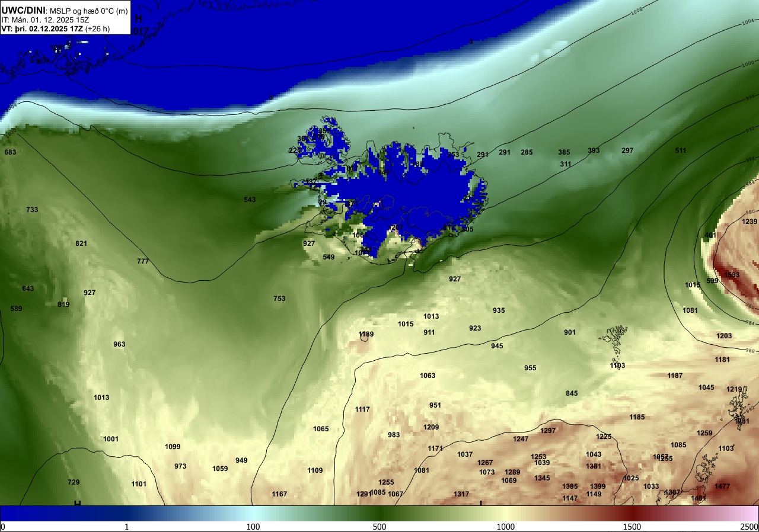Click the map value 1533

coord(732,275)
